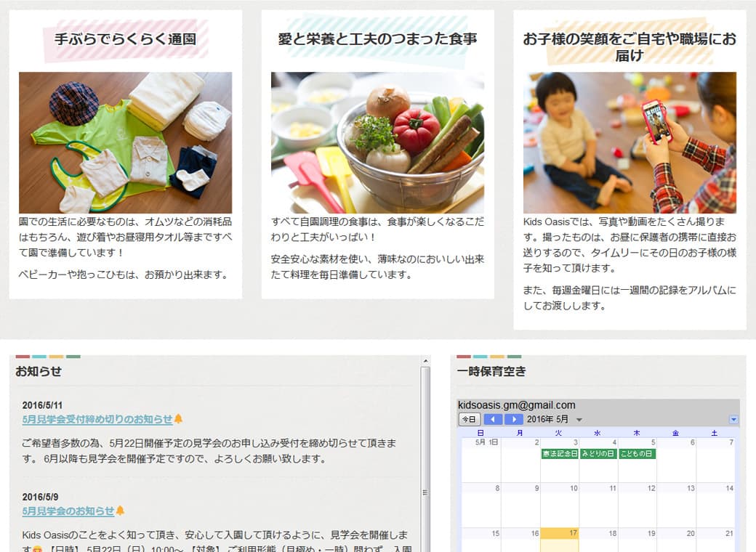The height and width of the screenshot is (552, 756).
Task: Select May 14 calendar cell
Action: 715,505
